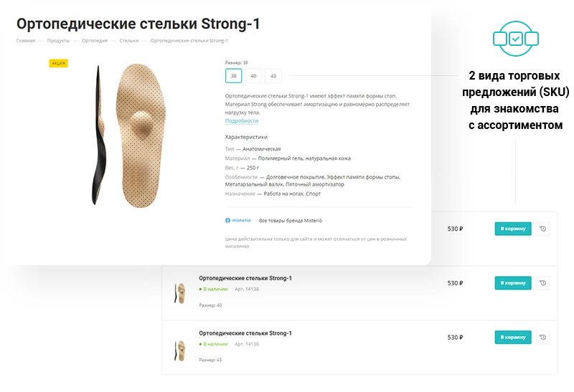Open "Все товары бренда Misterio" link
The image size is (574, 392).
[x=291, y=221]
